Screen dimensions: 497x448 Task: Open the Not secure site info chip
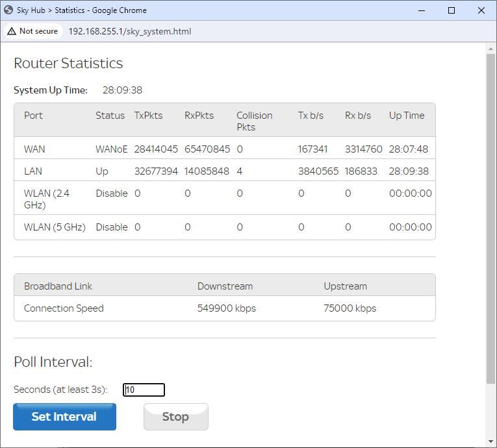tap(32, 31)
